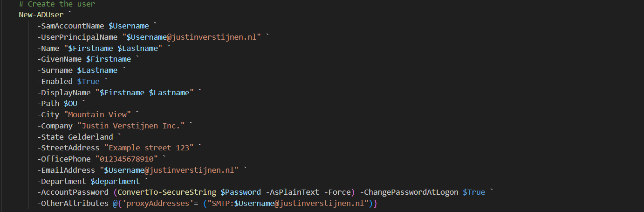Place cursor on the $Username variable after SamAccountName
644x212 pixels.
click(x=129, y=26)
